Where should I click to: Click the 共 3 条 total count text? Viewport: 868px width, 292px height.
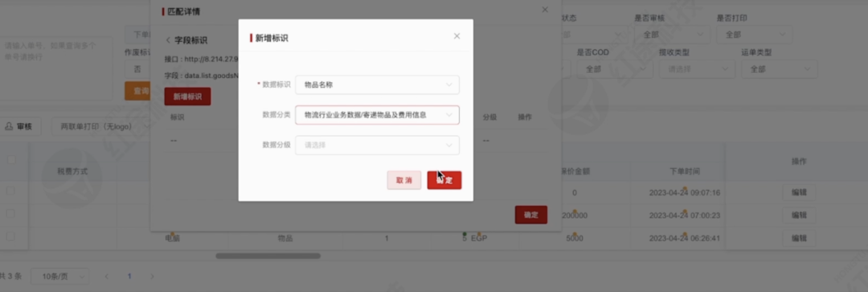point(11,276)
